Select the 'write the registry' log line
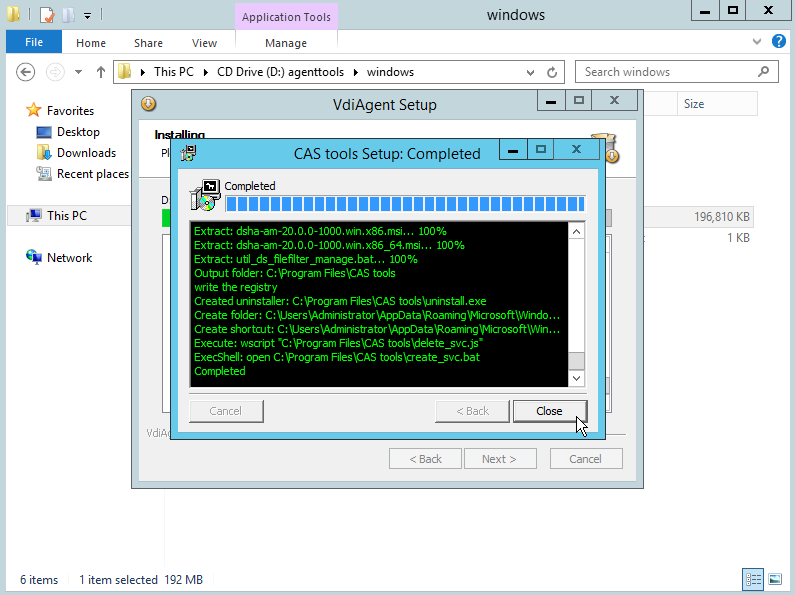Viewport: 795px width, 595px height. [x=236, y=287]
